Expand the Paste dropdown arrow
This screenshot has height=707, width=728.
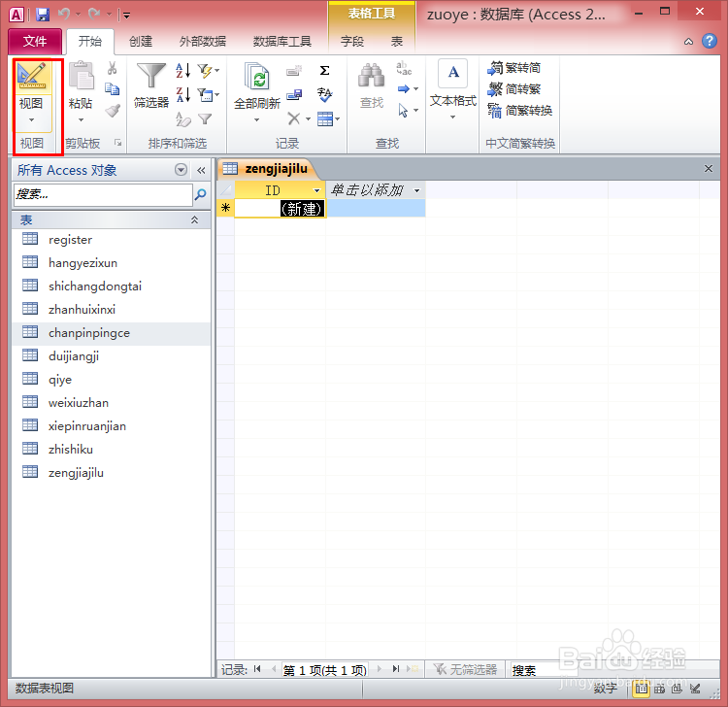pyautogui.click(x=82, y=119)
